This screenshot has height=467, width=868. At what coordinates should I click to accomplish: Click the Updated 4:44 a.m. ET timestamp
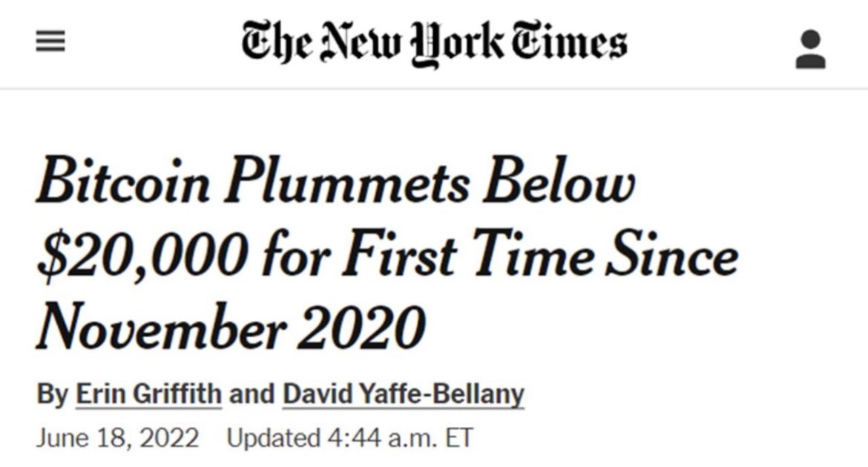pyautogui.click(x=350, y=438)
